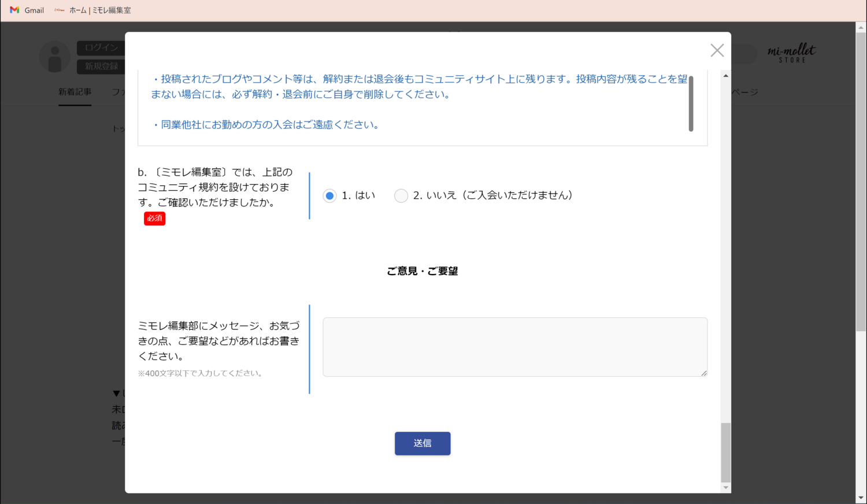Close the modal with the X icon
Viewport: 867px width, 504px height.
pyautogui.click(x=717, y=50)
